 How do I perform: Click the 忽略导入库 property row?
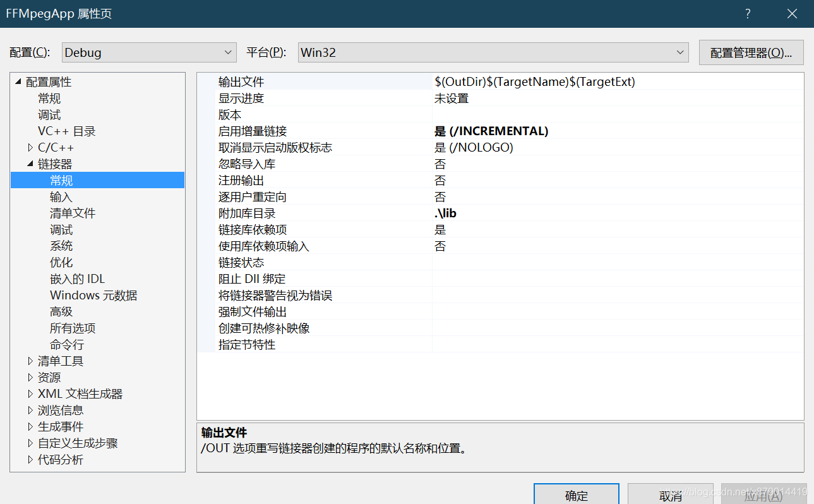[500, 164]
